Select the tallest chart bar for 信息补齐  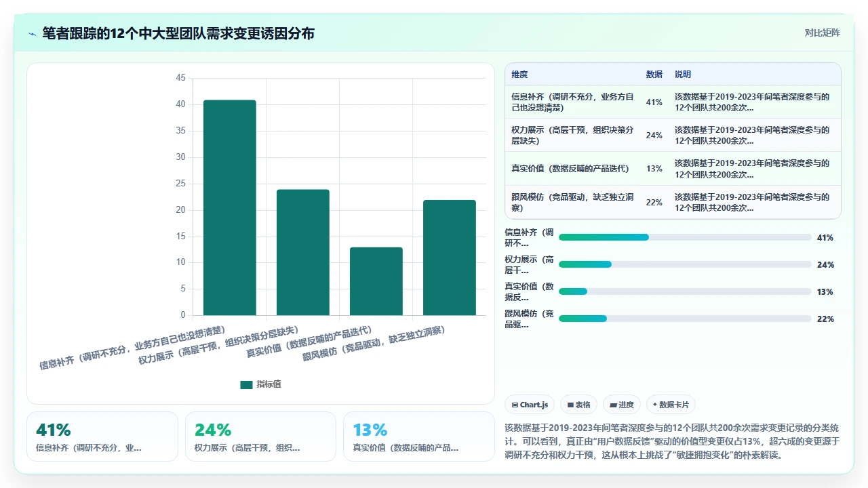click(230, 207)
